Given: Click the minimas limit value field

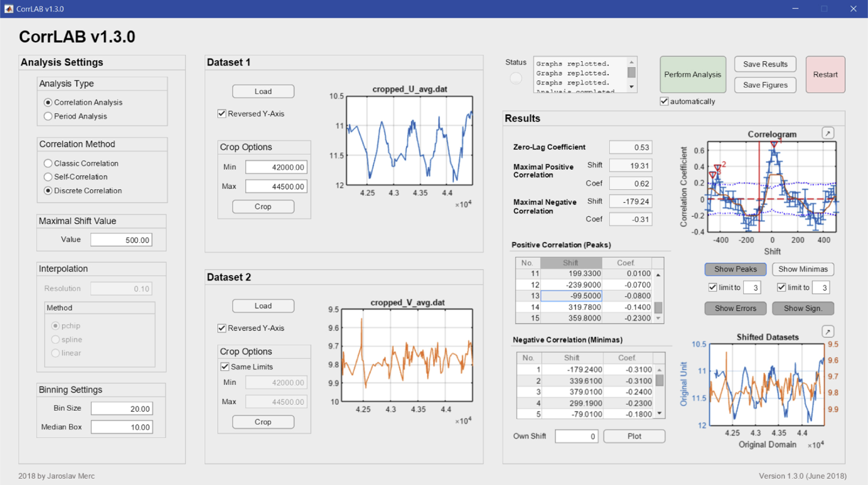Looking at the screenshot, I should [x=821, y=288].
